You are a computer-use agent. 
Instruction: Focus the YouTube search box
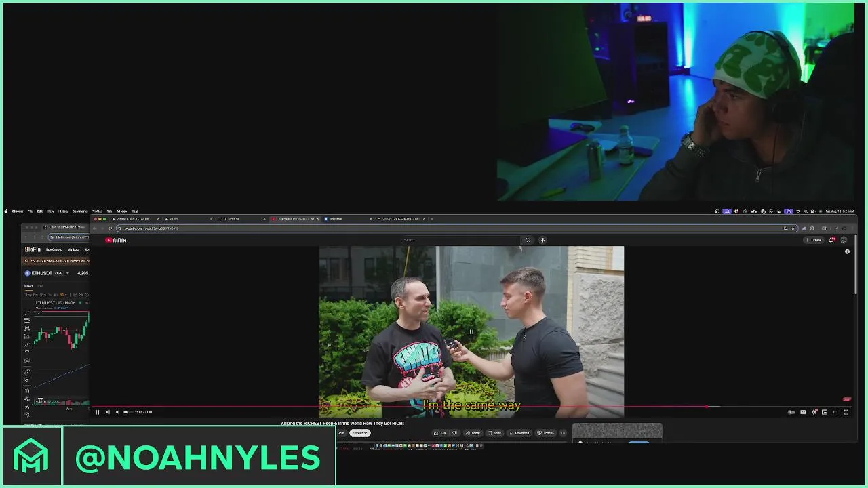(x=461, y=240)
